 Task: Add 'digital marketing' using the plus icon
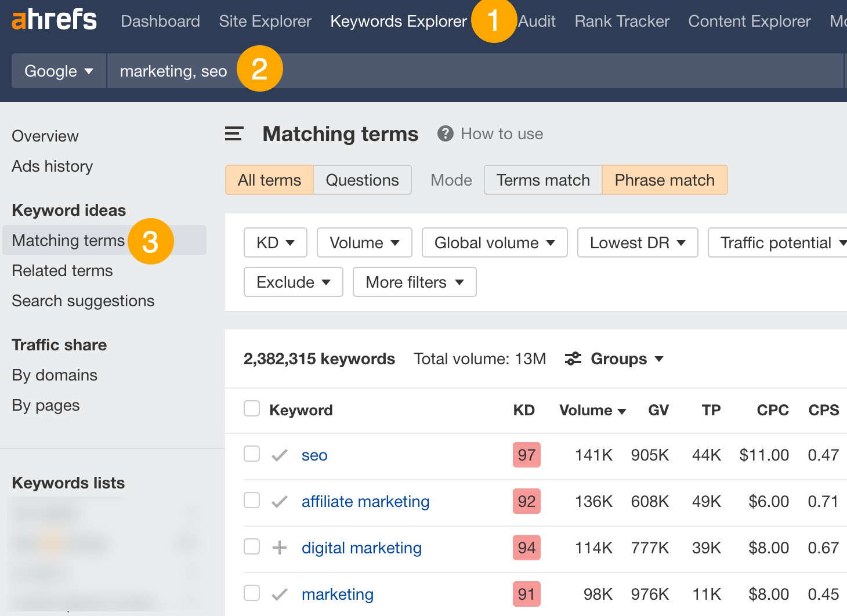tap(279, 547)
